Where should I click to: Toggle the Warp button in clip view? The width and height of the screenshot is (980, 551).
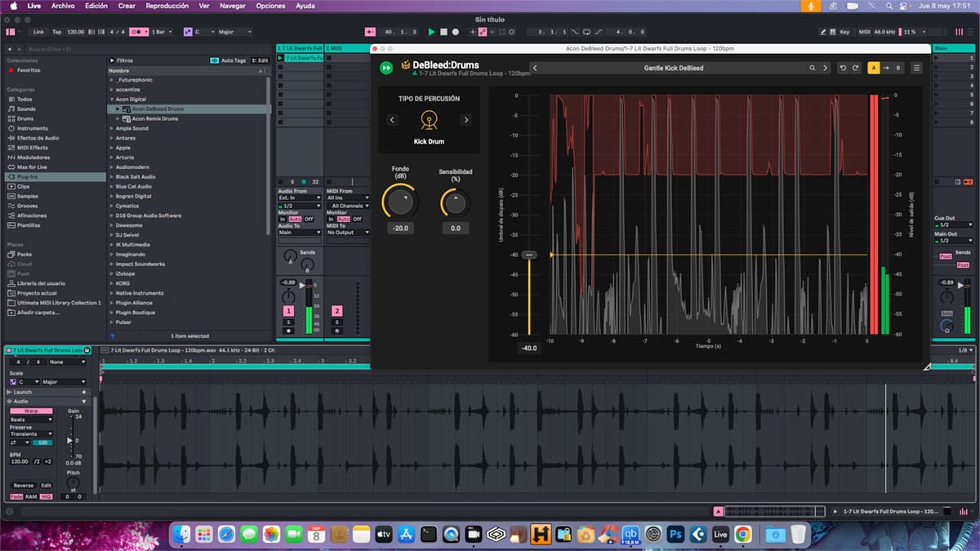click(30, 411)
